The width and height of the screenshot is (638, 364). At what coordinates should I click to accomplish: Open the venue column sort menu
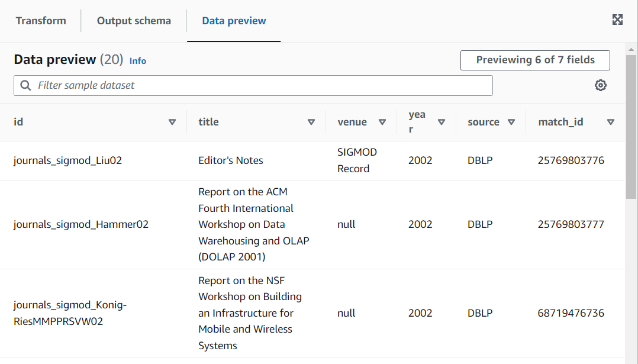[382, 122]
